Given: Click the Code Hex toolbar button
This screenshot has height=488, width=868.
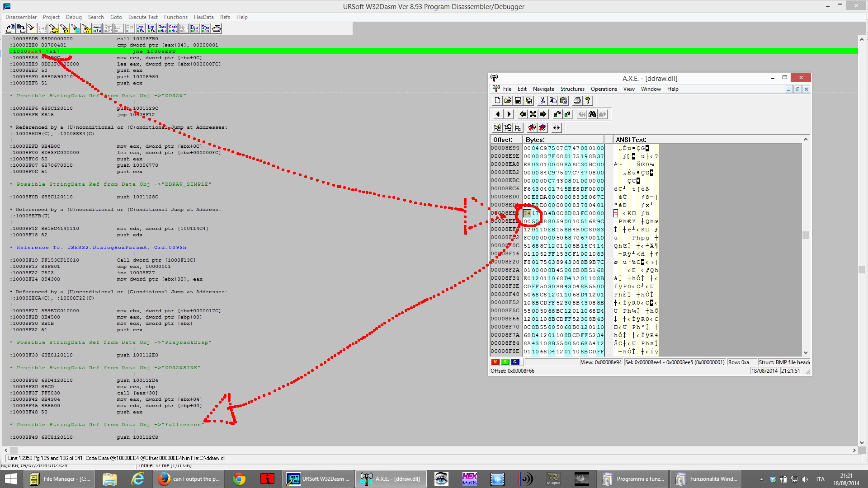Looking at the screenshot, I should [x=173, y=28].
